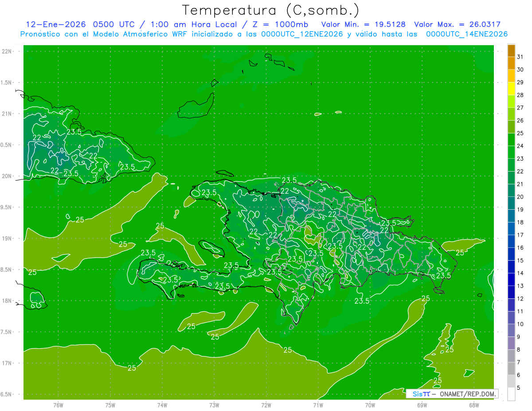This screenshot has height=411, width=532.
Task: Click the '68W' longitude label
Action: [473, 405]
